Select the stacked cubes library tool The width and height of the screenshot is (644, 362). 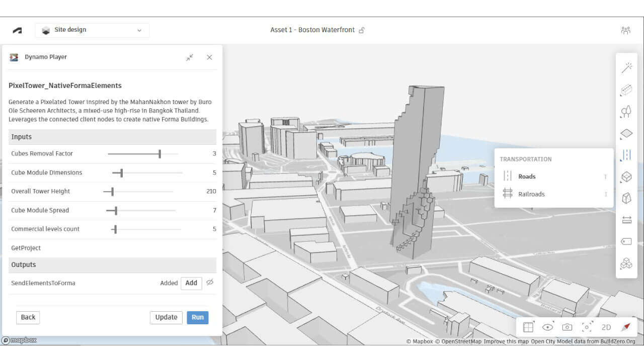626,263
